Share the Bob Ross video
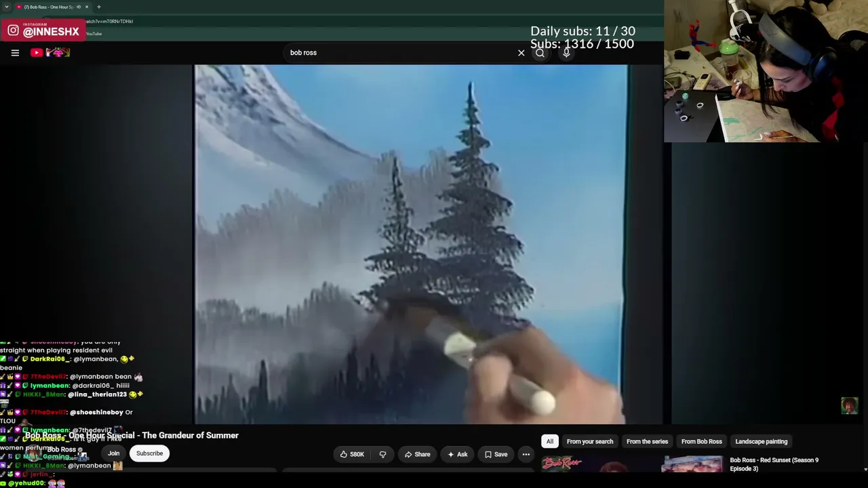Screen dimensions: 868x488 [417, 454]
